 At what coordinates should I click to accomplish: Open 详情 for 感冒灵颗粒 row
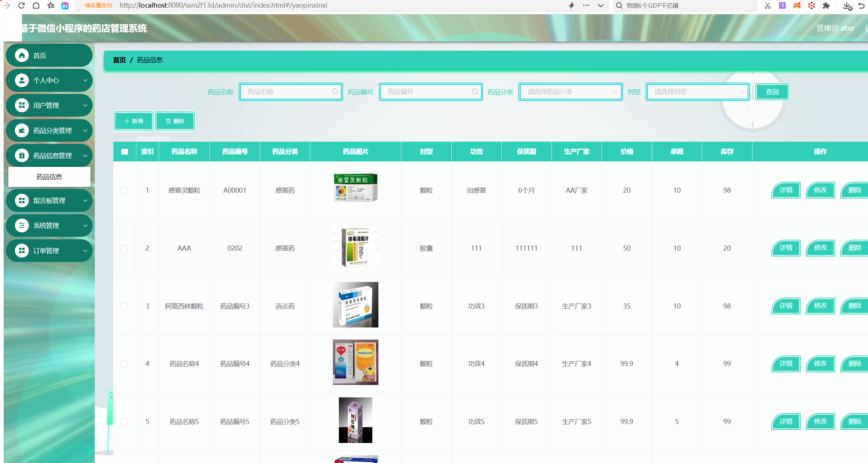tap(786, 190)
